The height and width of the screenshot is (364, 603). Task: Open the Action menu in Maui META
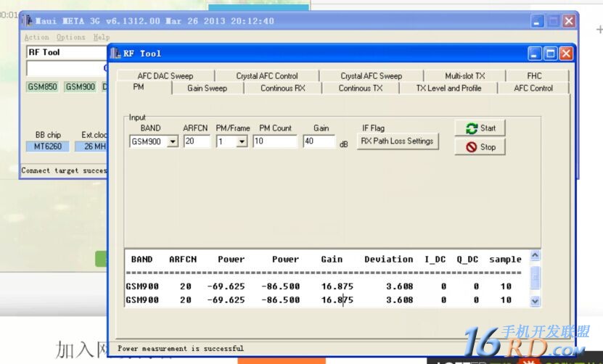[x=36, y=37]
